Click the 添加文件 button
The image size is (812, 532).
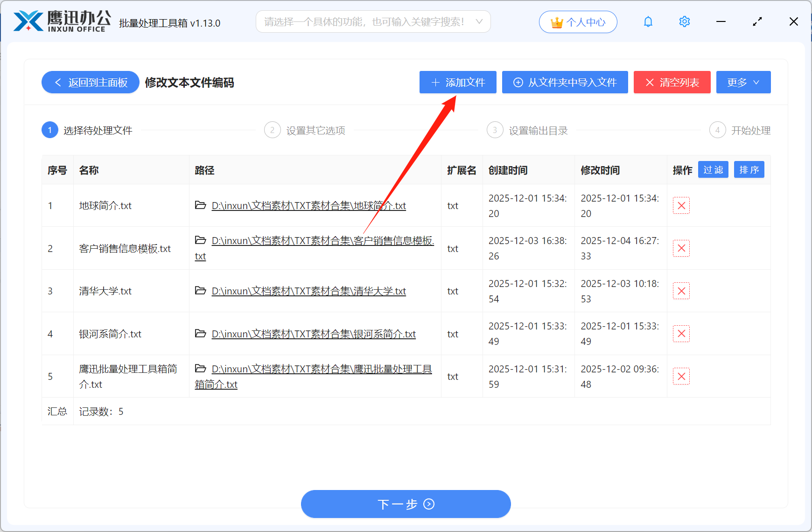pos(457,82)
